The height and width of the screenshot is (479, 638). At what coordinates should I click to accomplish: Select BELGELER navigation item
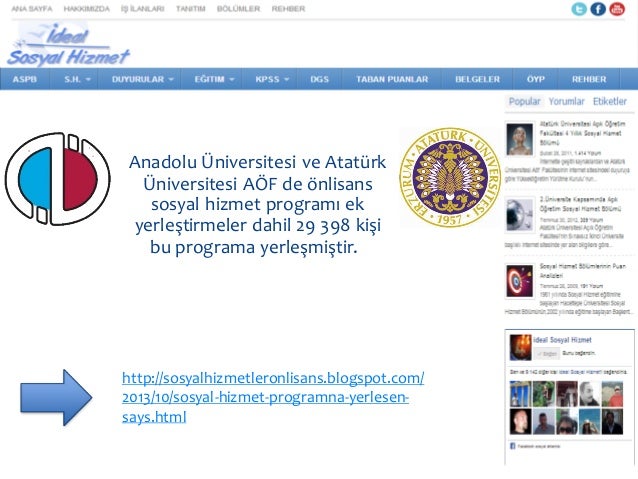pos(477,79)
